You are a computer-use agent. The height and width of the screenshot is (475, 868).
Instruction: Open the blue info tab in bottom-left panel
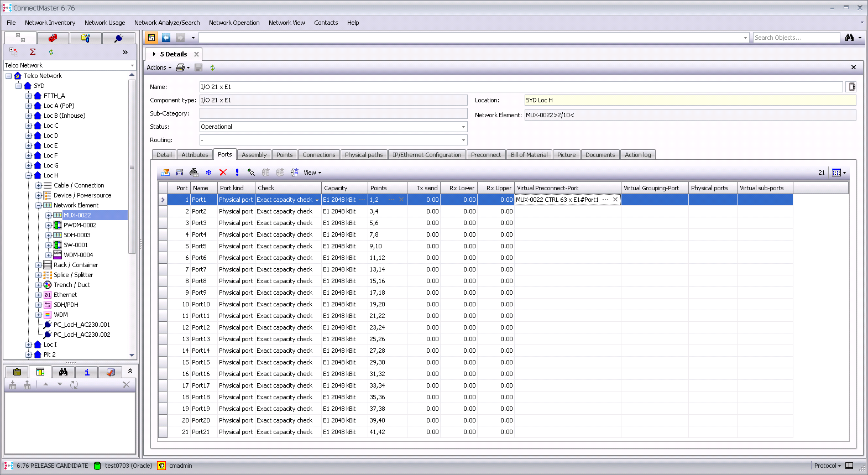pos(87,372)
